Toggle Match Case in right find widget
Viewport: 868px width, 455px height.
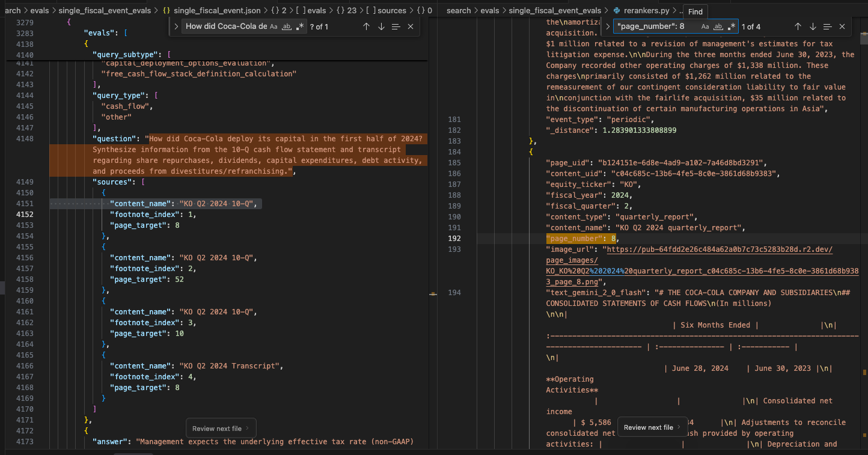click(x=706, y=26)
